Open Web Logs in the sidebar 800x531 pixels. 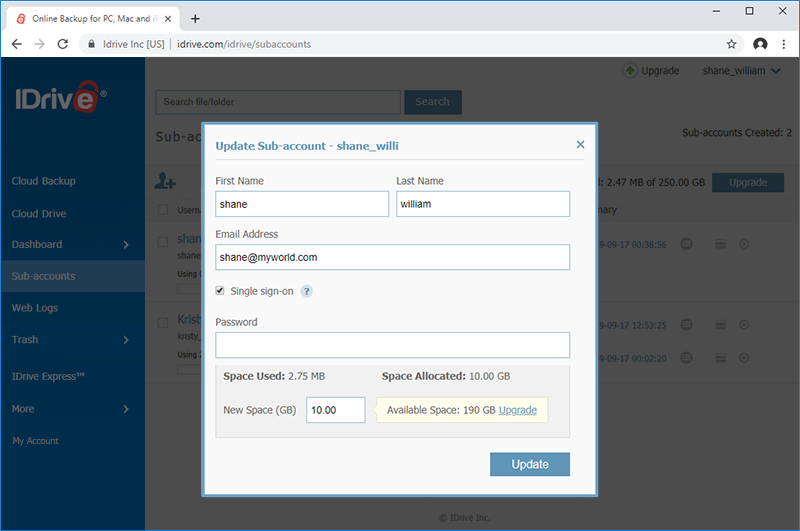coord(35,308)
